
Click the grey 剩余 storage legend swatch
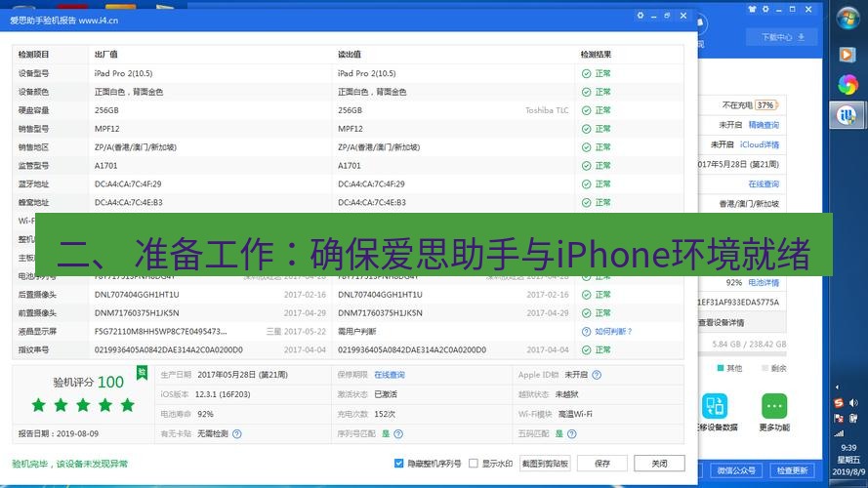pyautogui.click(x=765, y=368)
